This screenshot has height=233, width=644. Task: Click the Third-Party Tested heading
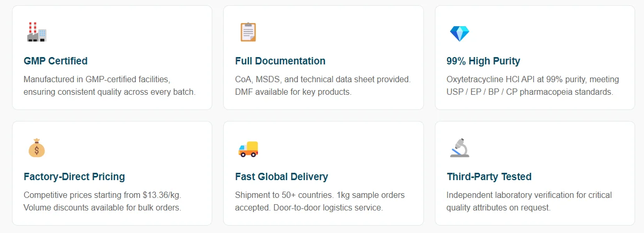[489, 177]
